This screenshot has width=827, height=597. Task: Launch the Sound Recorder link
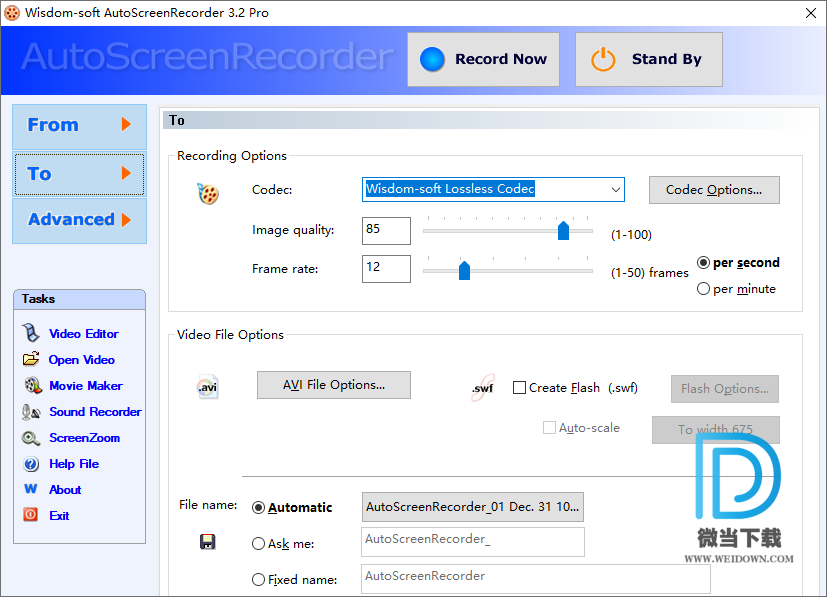point(95,411)
